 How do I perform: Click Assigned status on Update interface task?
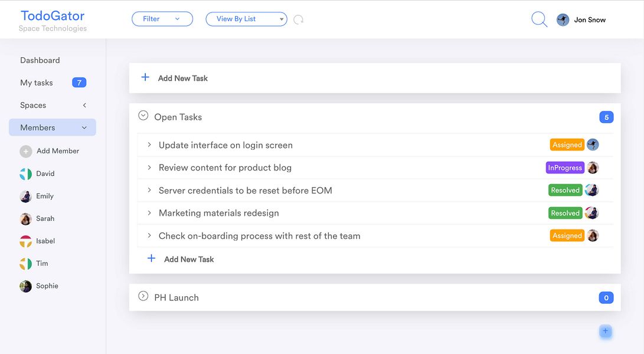click(x=567, y=145)
